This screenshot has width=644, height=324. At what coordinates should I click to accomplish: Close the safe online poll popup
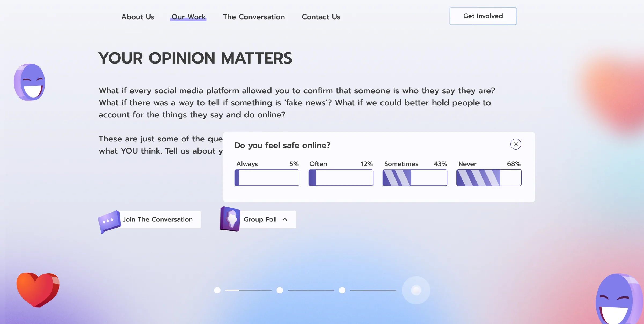pyautogui.click(x=515, y=144)
